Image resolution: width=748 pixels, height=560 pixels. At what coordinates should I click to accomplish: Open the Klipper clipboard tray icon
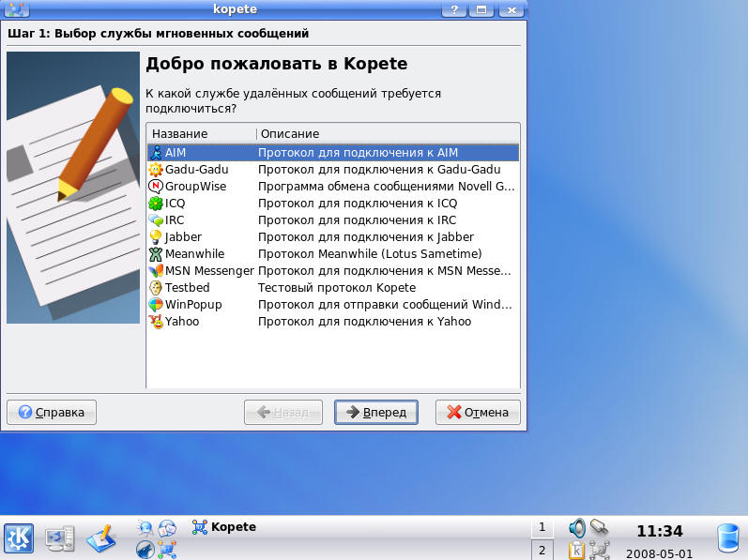click(577, 550)
